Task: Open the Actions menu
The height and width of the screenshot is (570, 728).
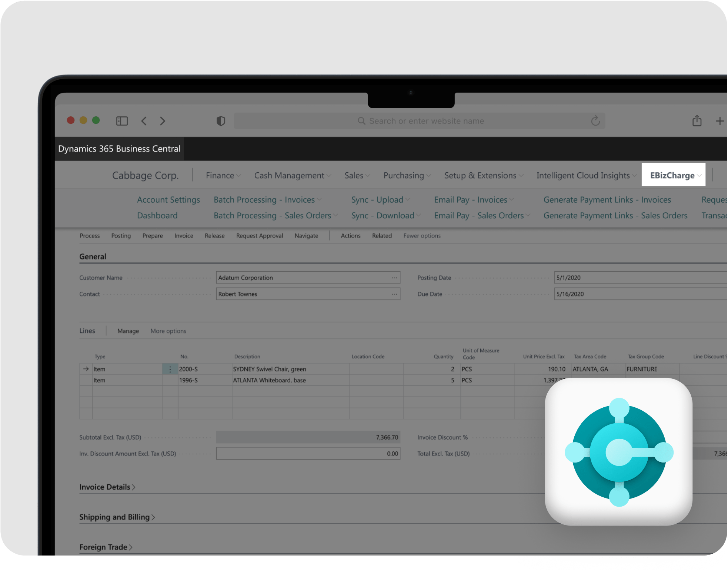Action: pos(351,236)
